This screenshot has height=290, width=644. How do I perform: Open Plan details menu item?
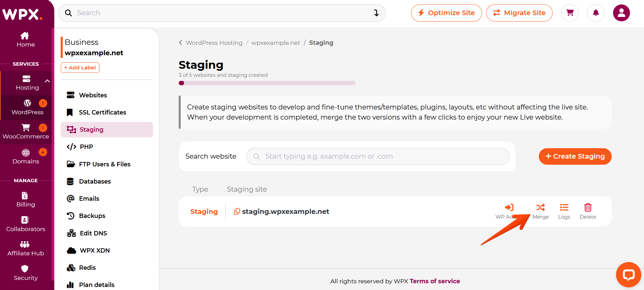pos(107,285)
